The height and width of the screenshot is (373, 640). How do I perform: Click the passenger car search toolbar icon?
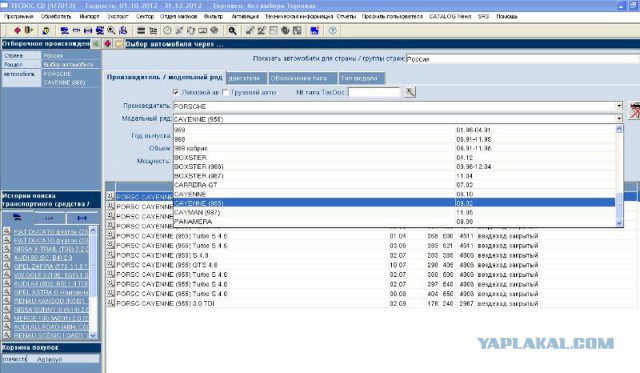pos(64,31)
